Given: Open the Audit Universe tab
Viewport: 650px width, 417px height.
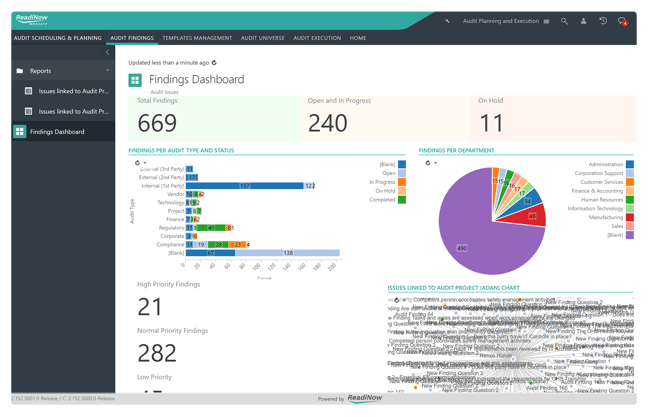Looking at the screenshot, I should [x=263, y=38].
